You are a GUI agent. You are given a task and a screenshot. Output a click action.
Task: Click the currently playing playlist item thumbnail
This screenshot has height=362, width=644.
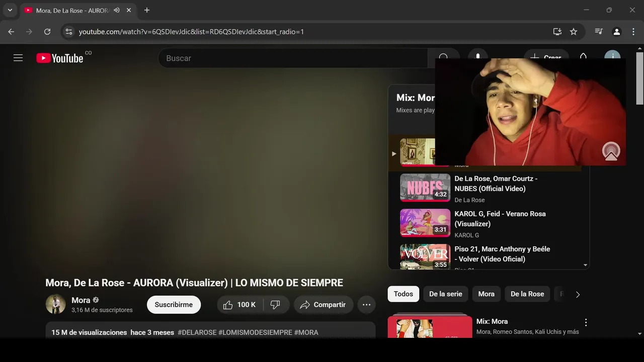[418, 152]
